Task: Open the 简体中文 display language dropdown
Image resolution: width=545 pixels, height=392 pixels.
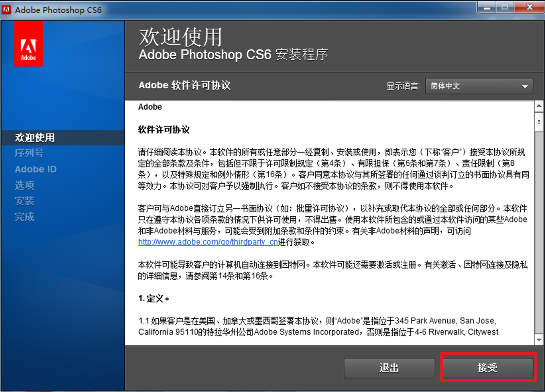Action: [479, 86]
